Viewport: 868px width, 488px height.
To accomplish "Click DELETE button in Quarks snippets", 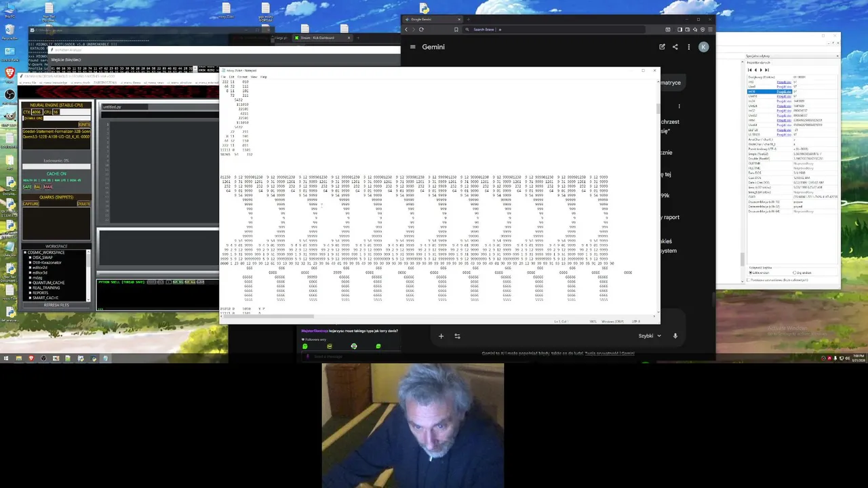I will click(83, 203).
